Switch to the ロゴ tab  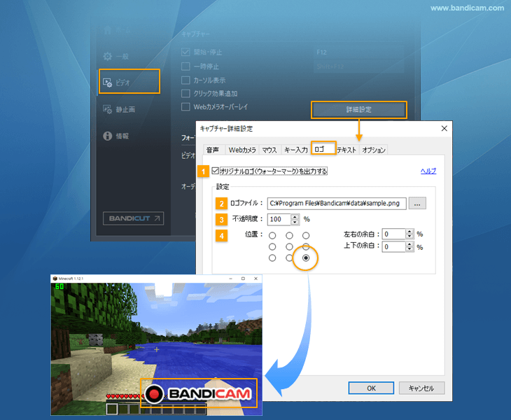point(323,148)
